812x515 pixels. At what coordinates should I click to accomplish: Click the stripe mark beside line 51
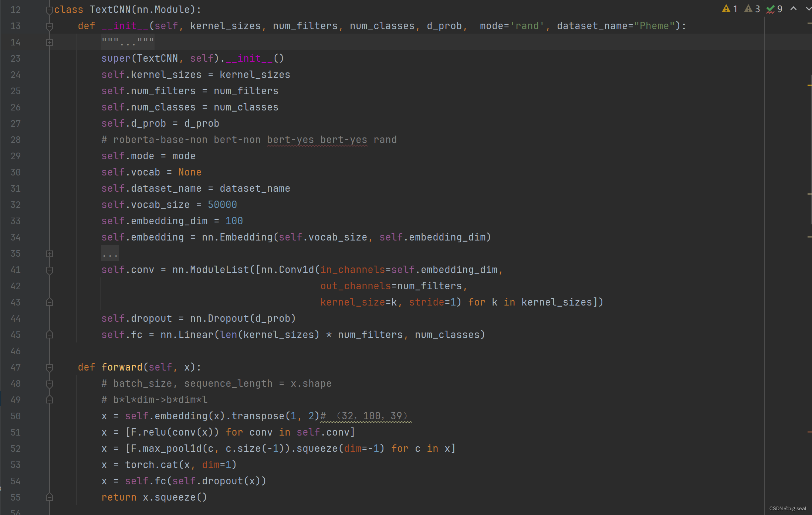[809, 432]
